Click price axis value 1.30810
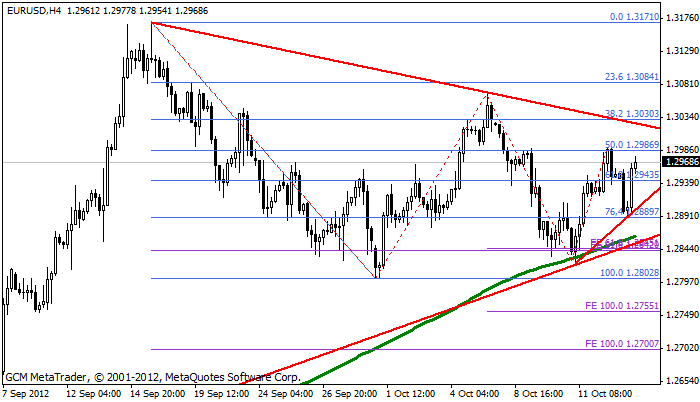The image size is (700, 402). coord(682,84)
